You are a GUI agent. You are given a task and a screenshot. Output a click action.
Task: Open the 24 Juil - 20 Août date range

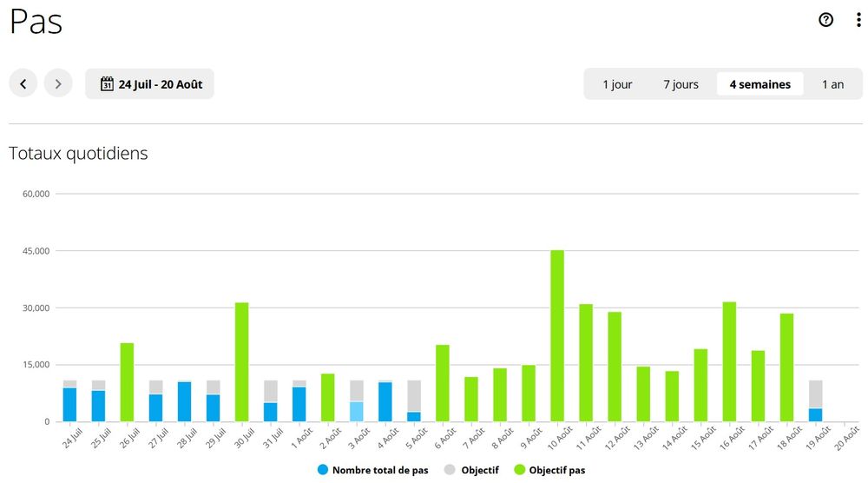coord(160,84)
